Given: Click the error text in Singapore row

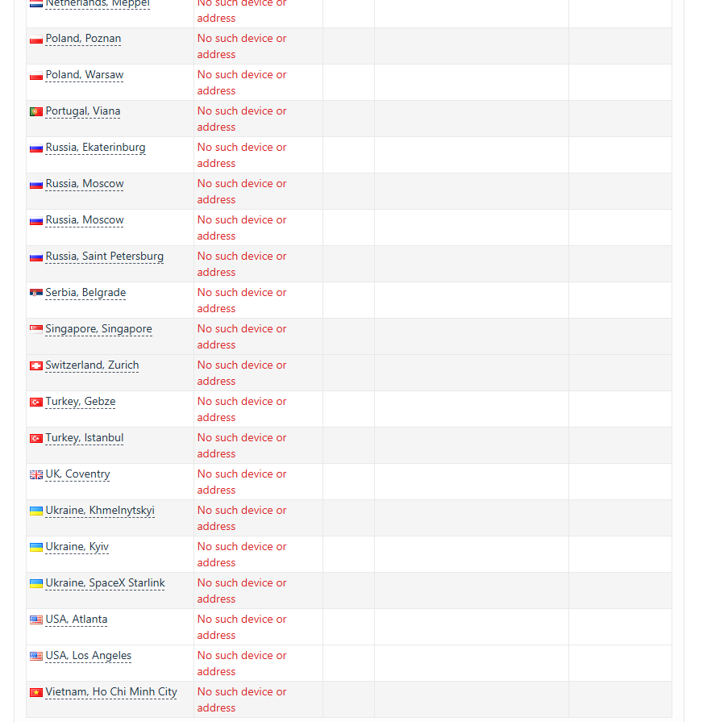Looking at the screenshot, I should point(242,337).
